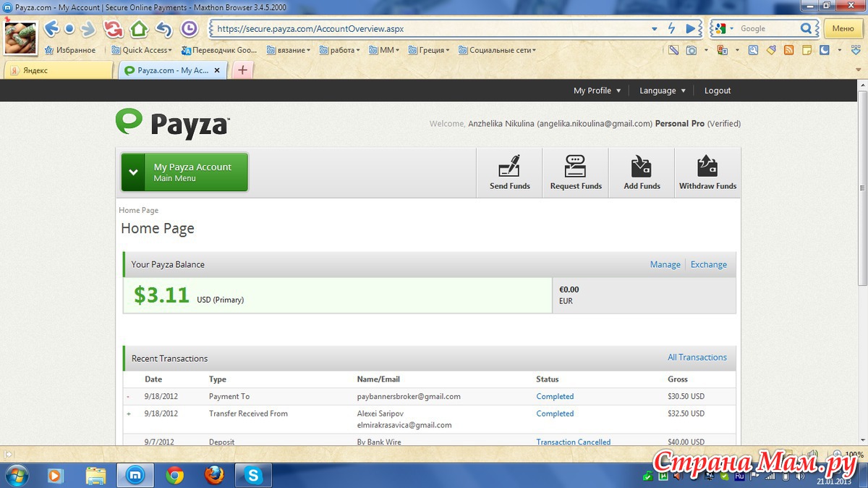Click the lightning bolt icon in address bar
Image resolution: width=868 pixels, height=488 pixels.
tap(671, 29)
